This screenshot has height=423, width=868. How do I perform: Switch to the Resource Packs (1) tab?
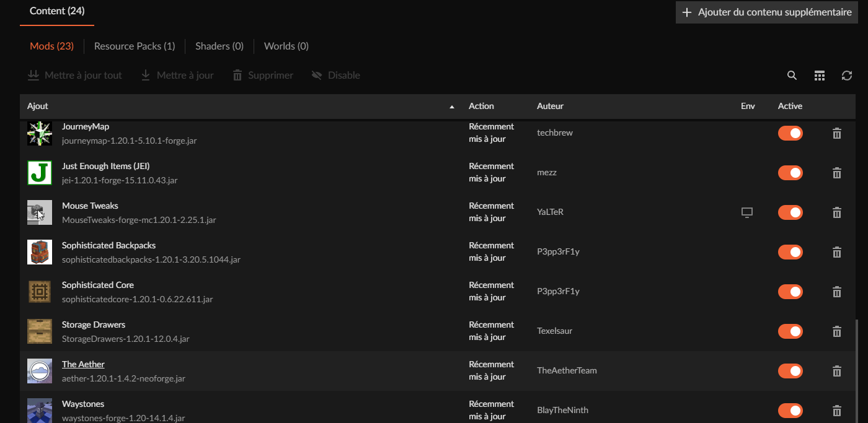click(135, 46)
